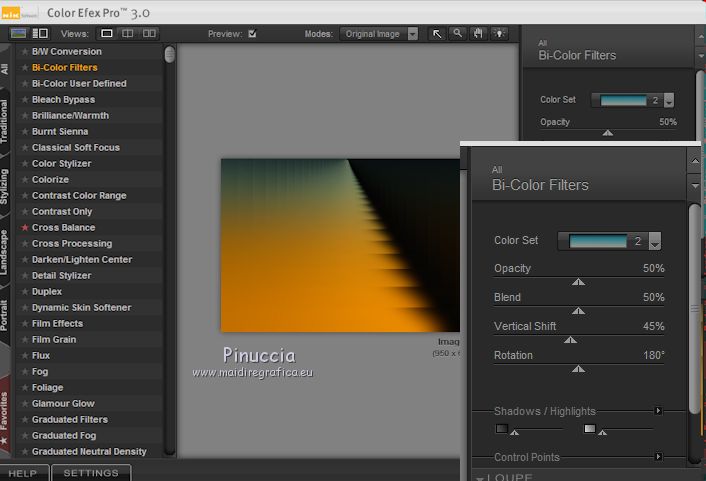Click the Rotation slider handle
The height and width of the screenshot is (481, 706).
click(x=579, y=369)
